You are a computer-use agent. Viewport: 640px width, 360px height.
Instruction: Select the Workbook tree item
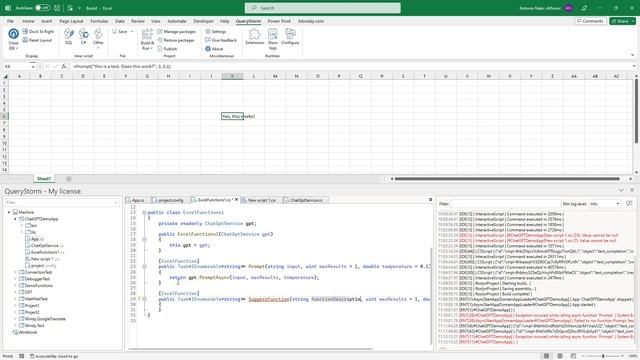24,332
